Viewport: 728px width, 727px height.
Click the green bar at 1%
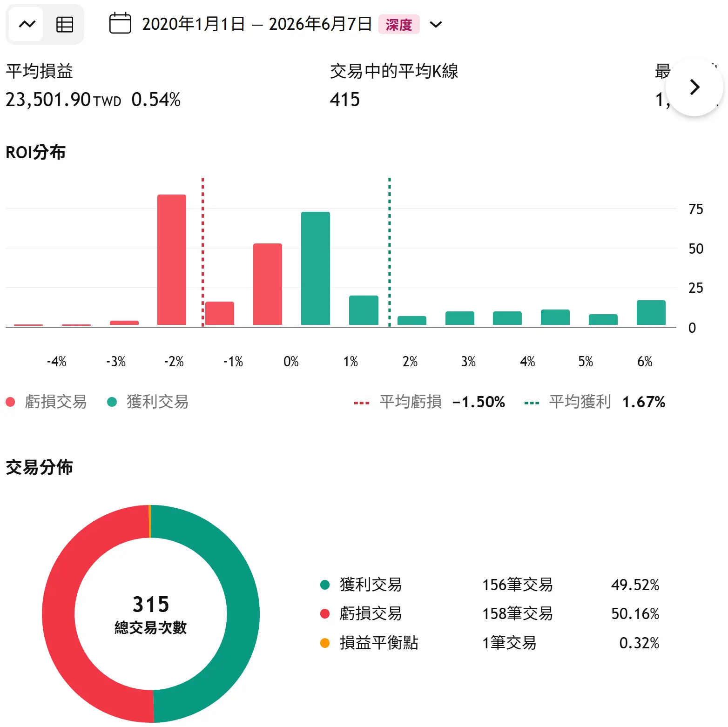point(364,310)
